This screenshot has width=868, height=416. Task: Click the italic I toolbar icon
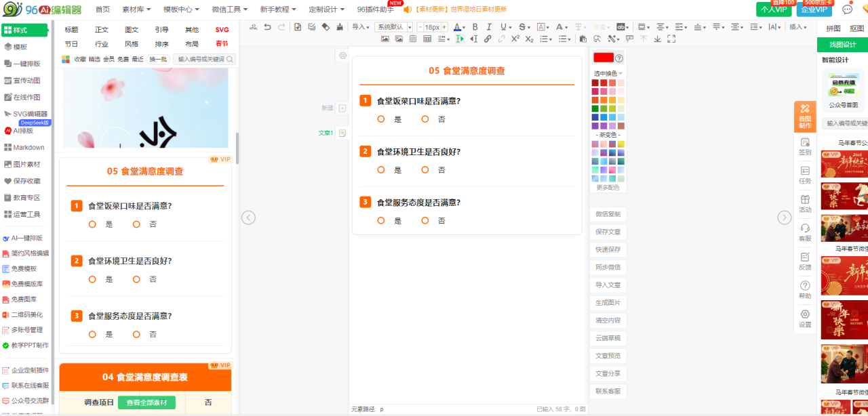pos(488,27)
